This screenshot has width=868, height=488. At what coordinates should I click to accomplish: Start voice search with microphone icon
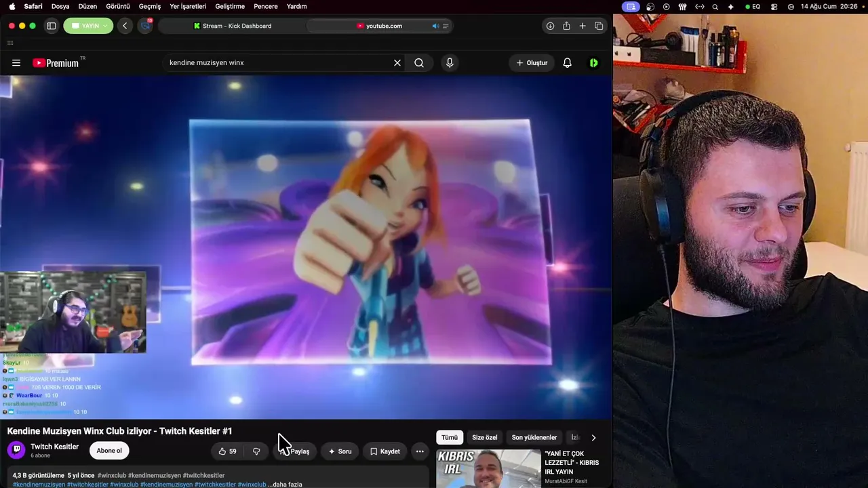pos(449,63)
